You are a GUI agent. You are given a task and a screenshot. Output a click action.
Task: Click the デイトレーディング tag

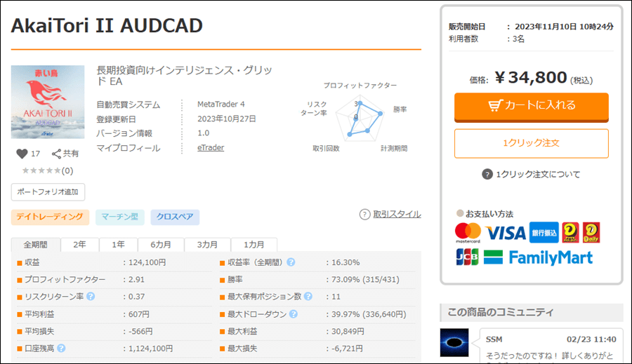pos(50,217)
